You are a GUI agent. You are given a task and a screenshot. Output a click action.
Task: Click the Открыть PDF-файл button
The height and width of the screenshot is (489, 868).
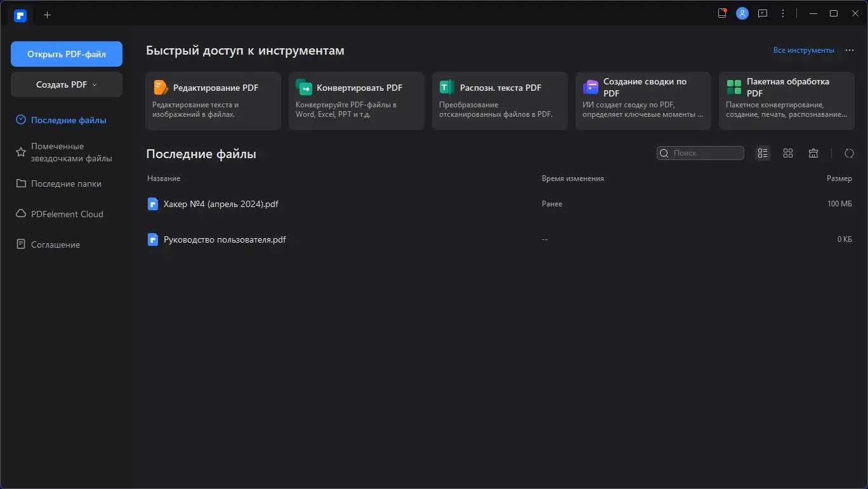(67, 54)
